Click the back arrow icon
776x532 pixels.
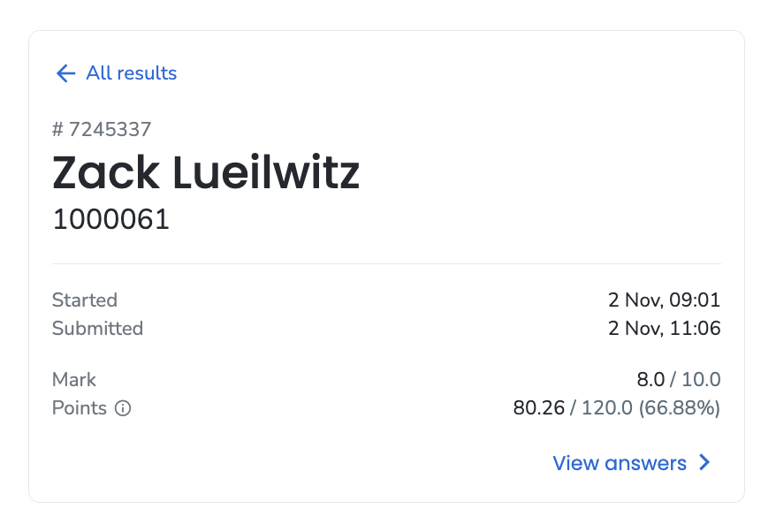click(65, 73)
